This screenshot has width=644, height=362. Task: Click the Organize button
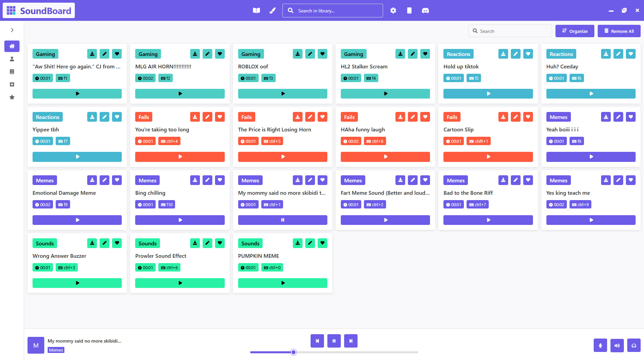[x=575, y=31]
